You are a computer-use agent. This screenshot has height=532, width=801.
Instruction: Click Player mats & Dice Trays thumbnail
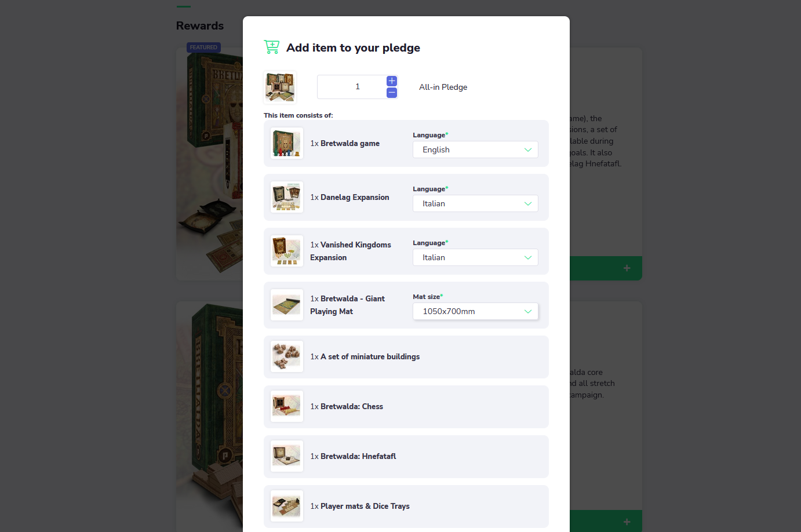(x=287, y=506)
